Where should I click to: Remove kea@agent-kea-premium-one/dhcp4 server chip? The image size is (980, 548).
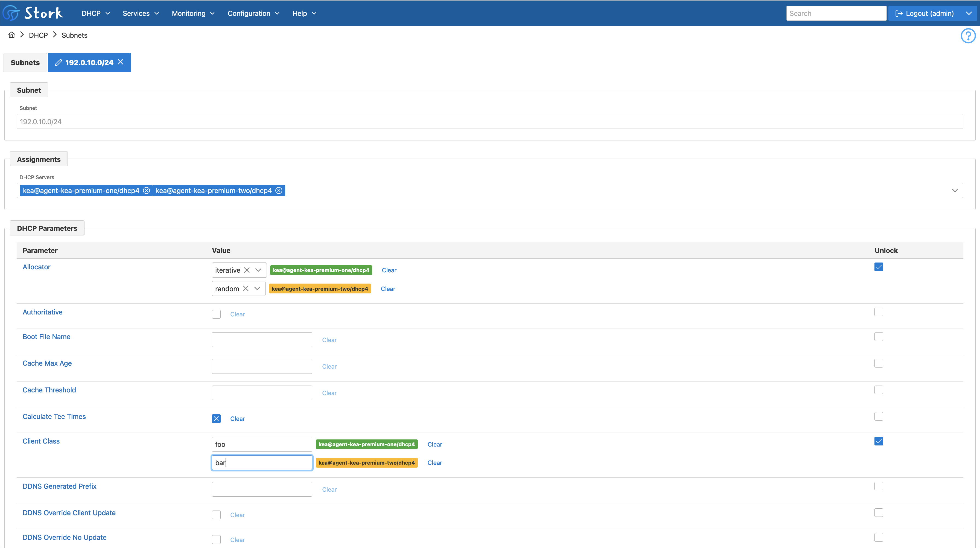click(x=147, y=191)
